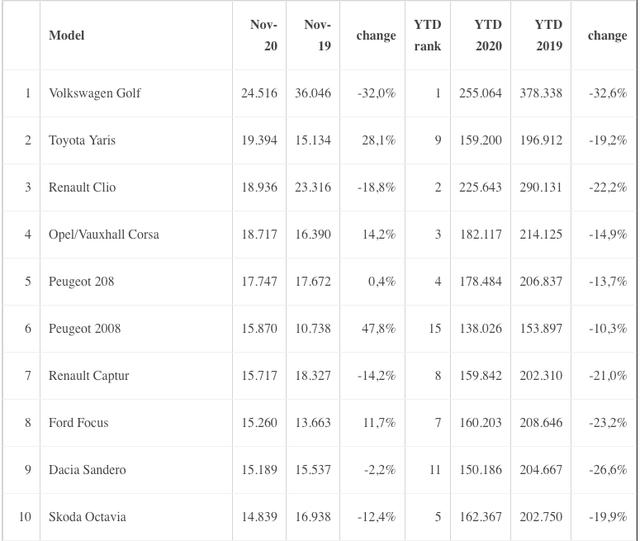Click Golf's Nov-20 value 24.516
The height and width of the screenshot is (541, 640).
click(260, 93)
